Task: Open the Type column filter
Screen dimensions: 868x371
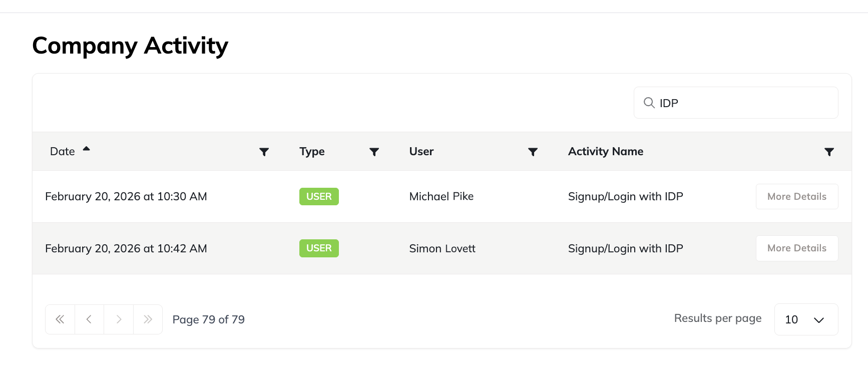Action: [374, 151]
